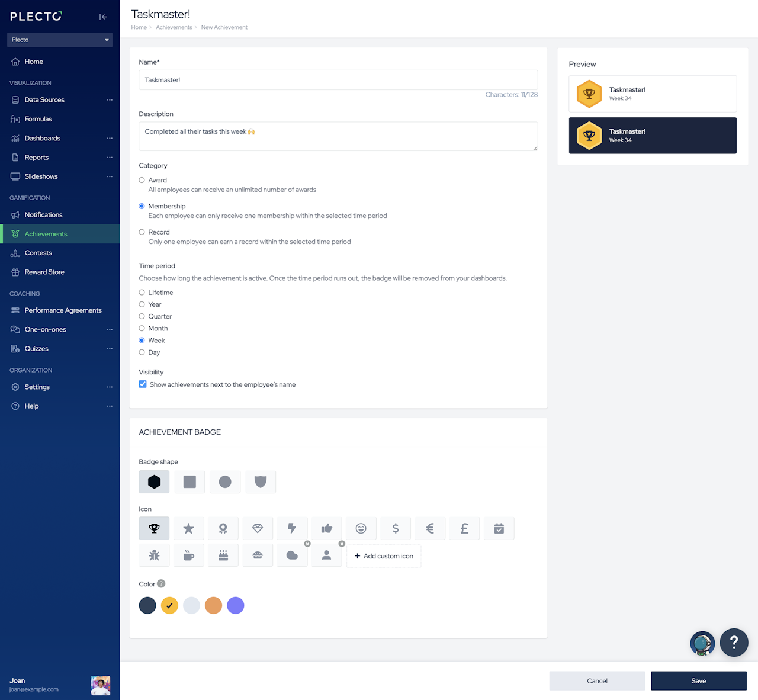Set time period to Lifetime
Viewport: 758px width, 700px height.
(x=142, y=293)
